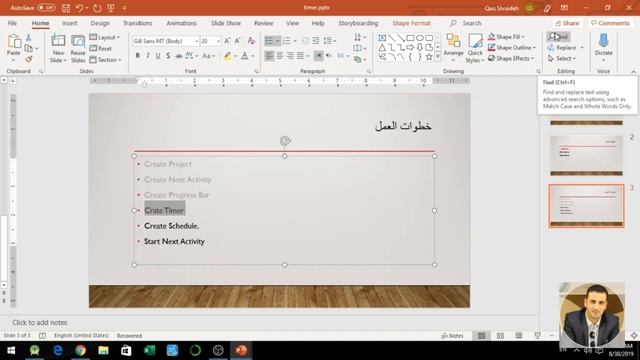Increase font size with the larger A icon

click(x=227, y=40)
